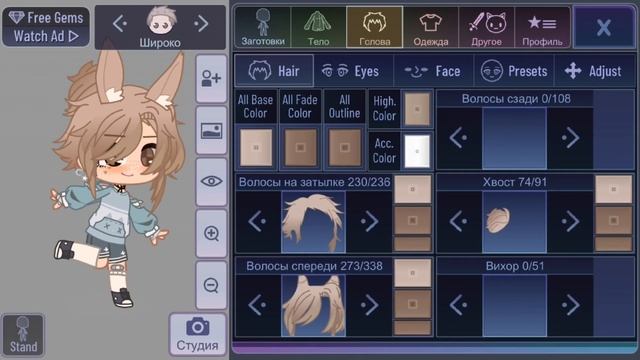Open the All Fade Color swatch

pyautogui.click(x=300, y=147)
